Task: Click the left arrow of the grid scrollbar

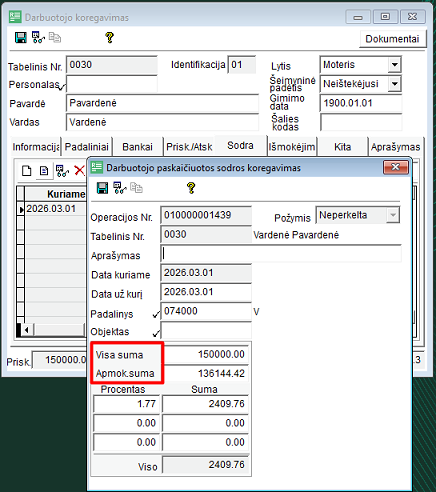Action: (26, 330)
